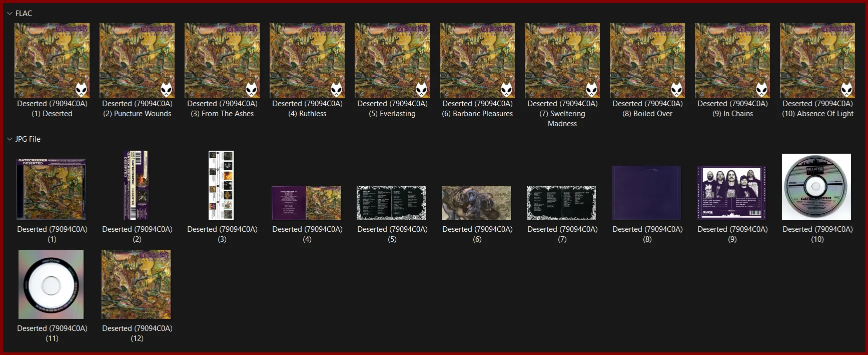Click JPG file name 'Deserted (79094C0A) (8)'

tap(647, 234)
